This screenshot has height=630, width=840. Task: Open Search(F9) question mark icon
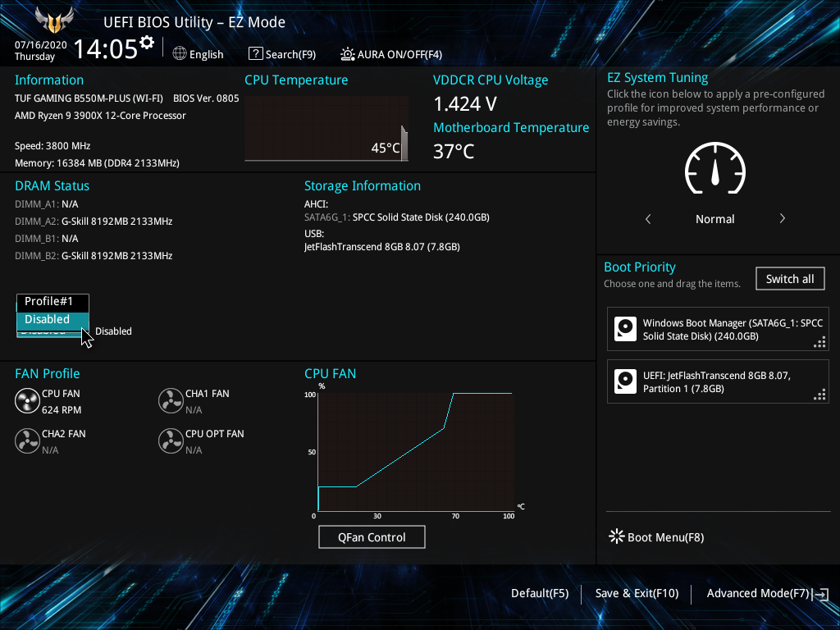tap(256, 53)
